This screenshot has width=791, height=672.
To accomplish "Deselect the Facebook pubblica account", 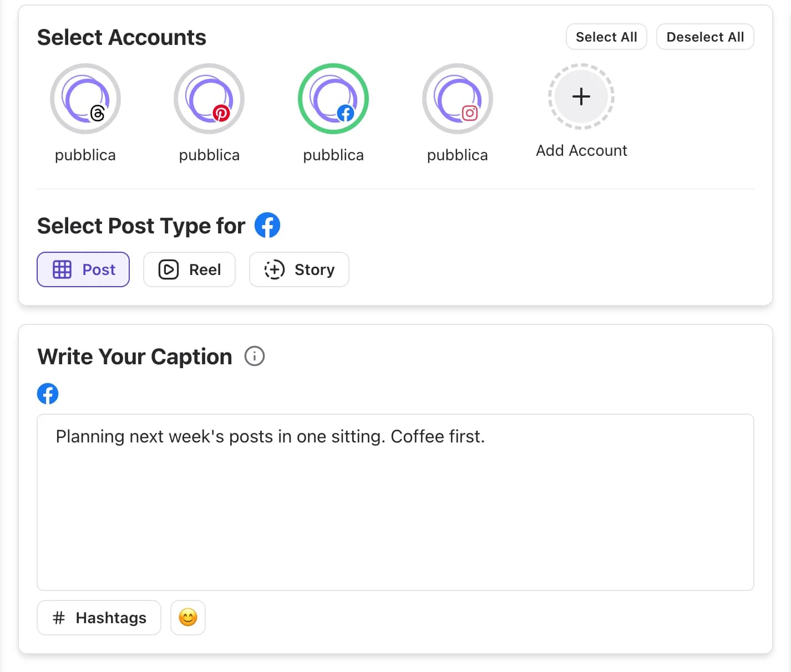I will click(x=333, y=99).
